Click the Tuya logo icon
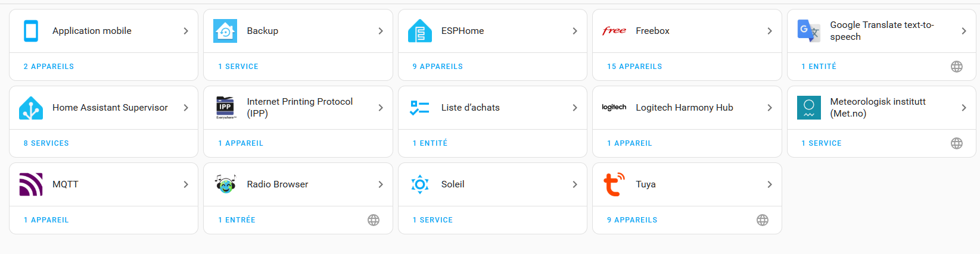980x254 pixels. click(x=614, y=184)
